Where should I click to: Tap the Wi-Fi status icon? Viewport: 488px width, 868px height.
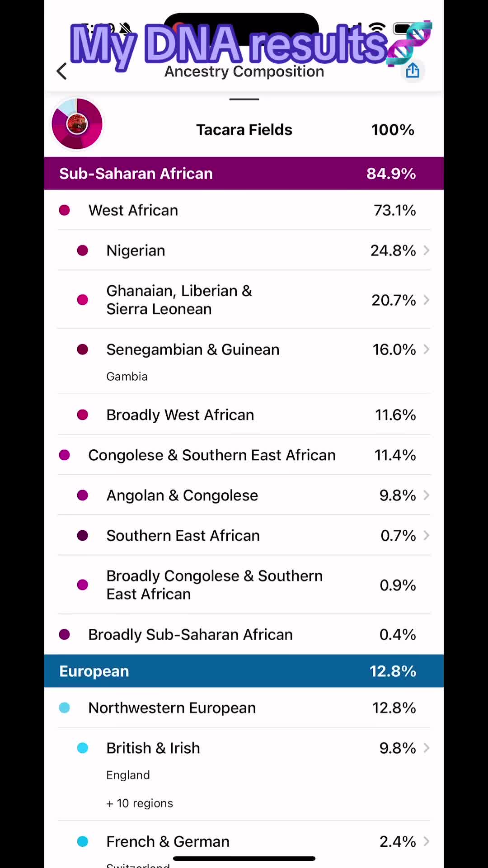click(x=377, y=28)
